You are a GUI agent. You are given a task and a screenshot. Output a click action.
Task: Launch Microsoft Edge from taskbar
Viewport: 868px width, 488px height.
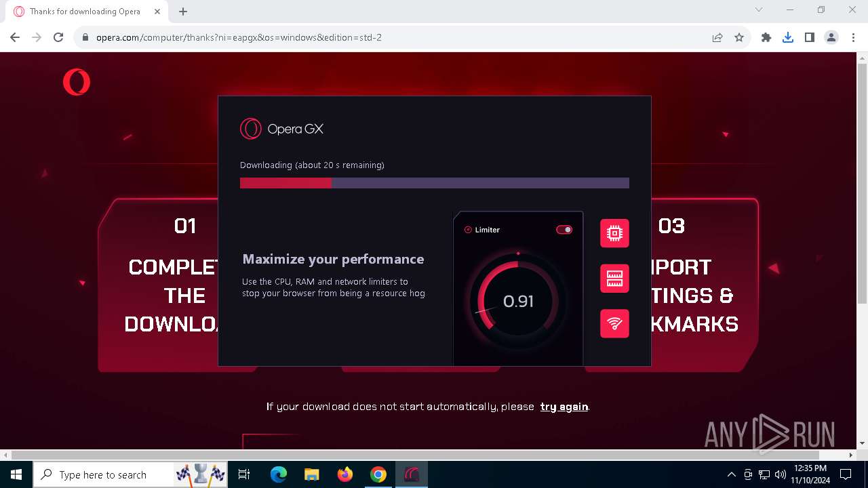279,474
